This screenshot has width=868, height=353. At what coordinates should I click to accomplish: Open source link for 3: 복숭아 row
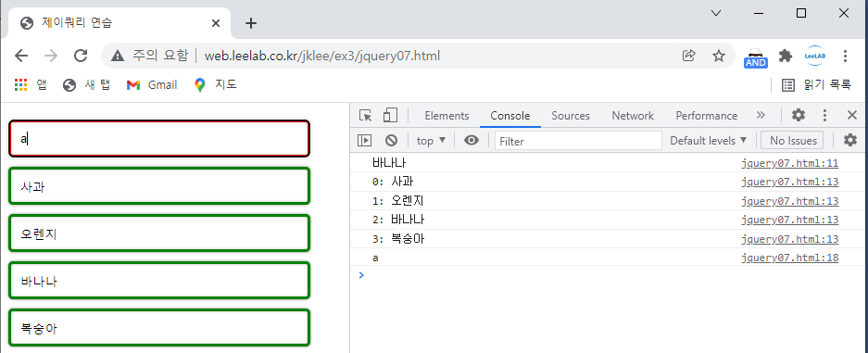[x=790, y=240]
